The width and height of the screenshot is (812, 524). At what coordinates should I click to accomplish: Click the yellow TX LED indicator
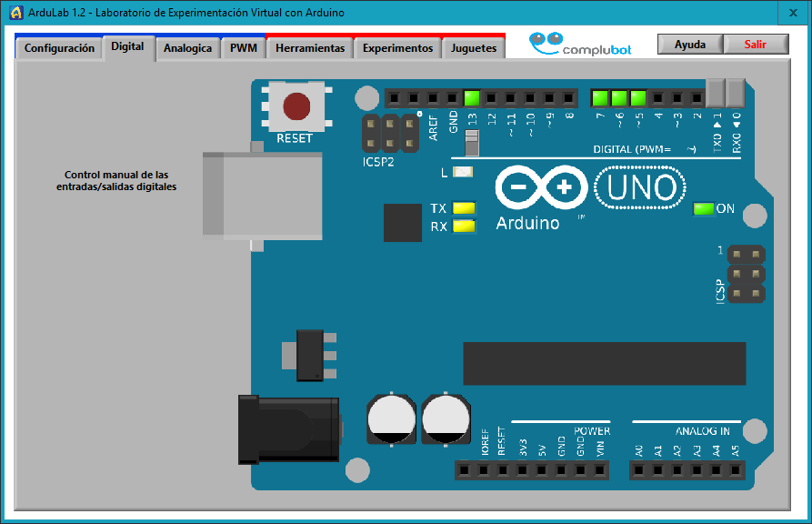point(464,208)
